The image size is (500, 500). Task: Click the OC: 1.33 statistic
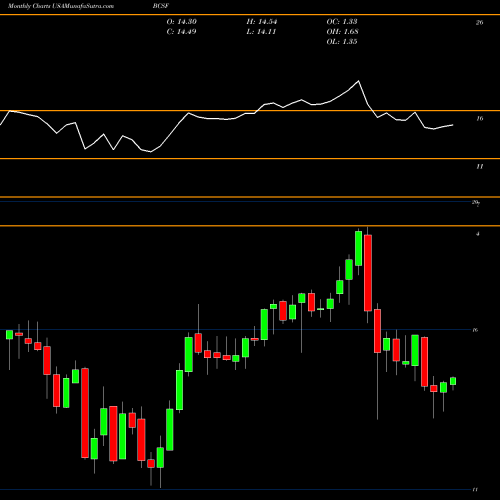(x=342, y=22)
